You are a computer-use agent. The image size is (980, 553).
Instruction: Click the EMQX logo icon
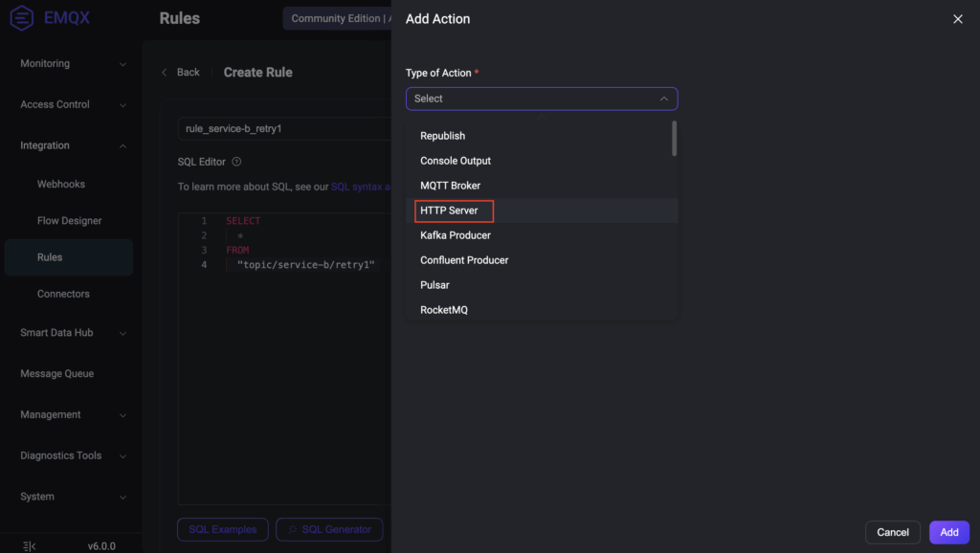(x=22, y=18)
